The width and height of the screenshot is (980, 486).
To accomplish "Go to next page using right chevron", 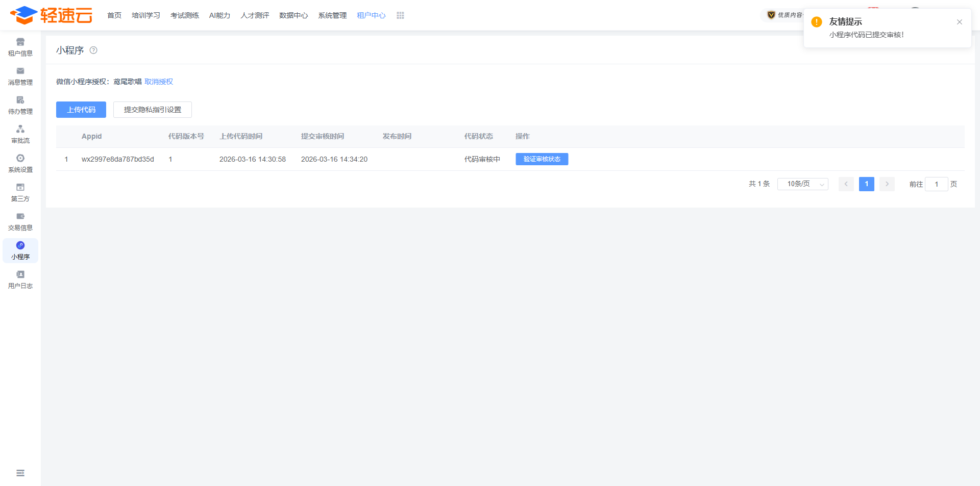I will [887, 184].
